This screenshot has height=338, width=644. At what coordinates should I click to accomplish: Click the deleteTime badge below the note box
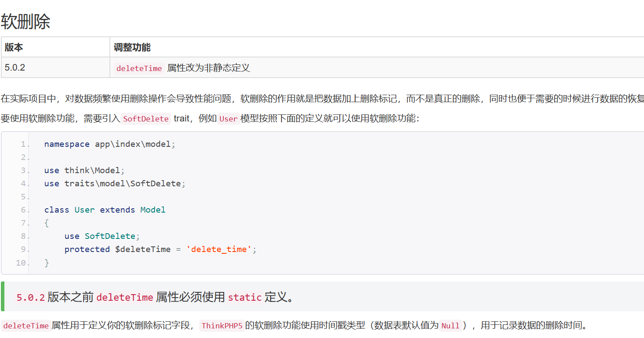click(x=25, y=326)
